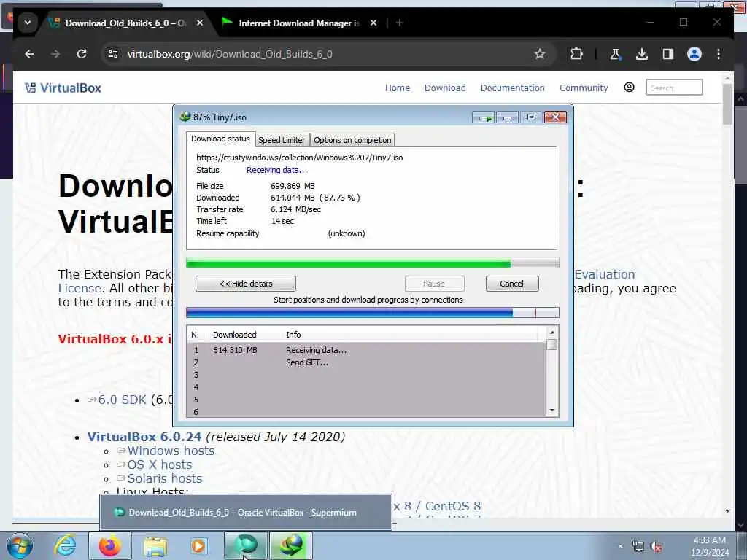The height and width of the screenshot is (560, 747).
Task: Open the Windows hosts download link
Action: pos(171,451)
